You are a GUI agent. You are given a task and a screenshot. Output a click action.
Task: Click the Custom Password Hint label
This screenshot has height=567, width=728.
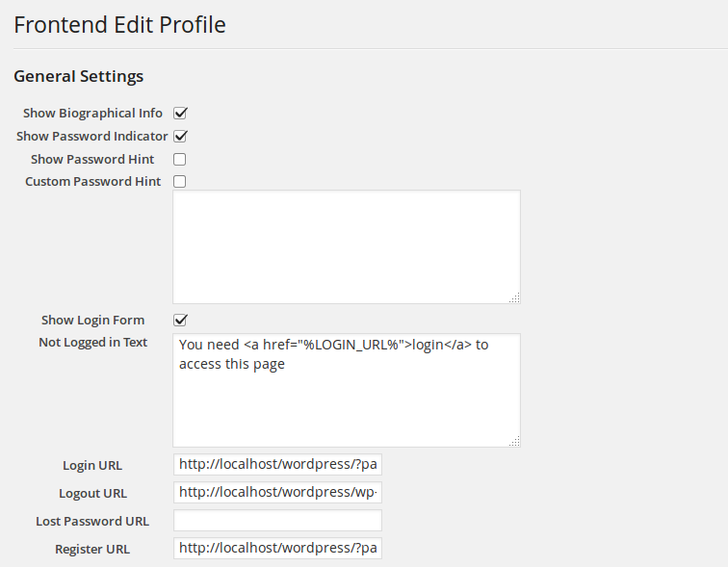(x=92, y=181)
